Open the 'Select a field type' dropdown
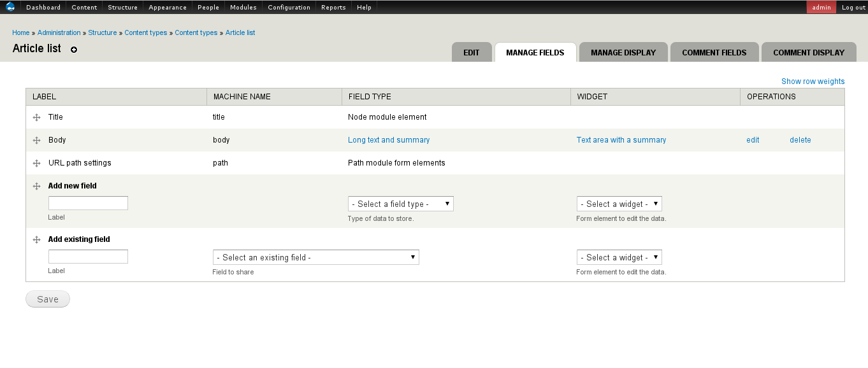This screenshot has height=368, width=868. [401, 204]
